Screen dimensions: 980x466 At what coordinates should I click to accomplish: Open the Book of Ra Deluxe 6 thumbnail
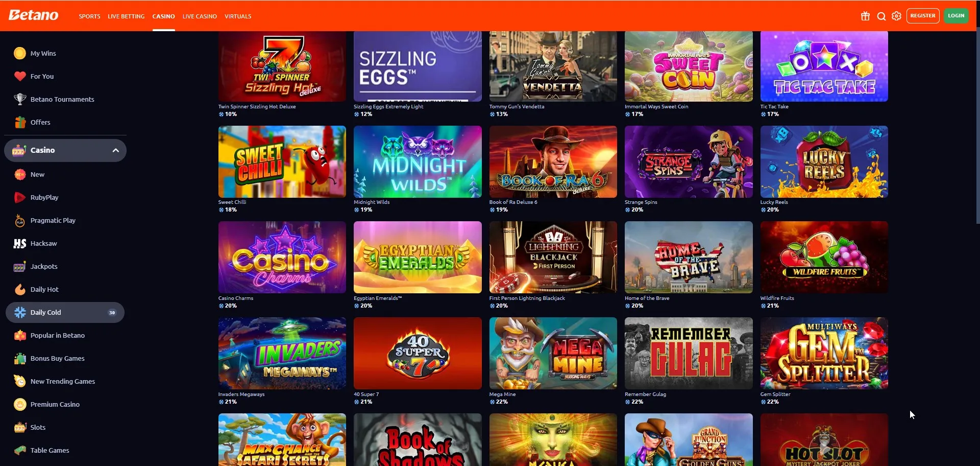coord(553,162)
